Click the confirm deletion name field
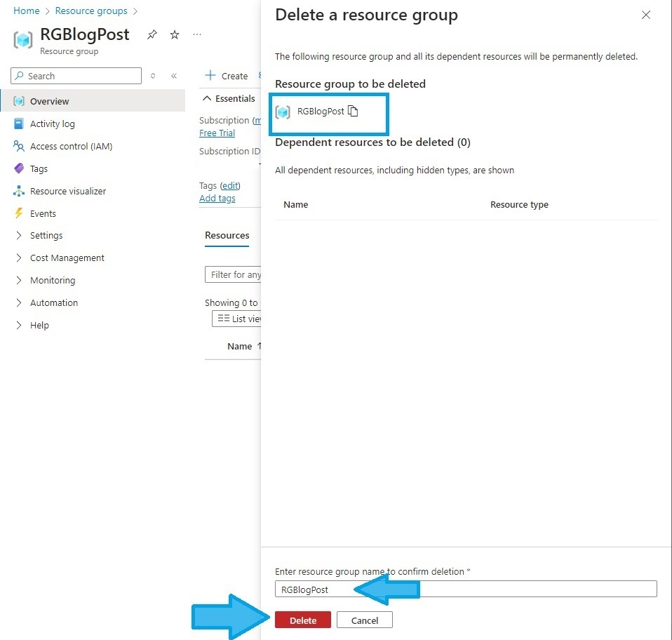The height and width of the screenshot is (640, 672). pos(466,589)
